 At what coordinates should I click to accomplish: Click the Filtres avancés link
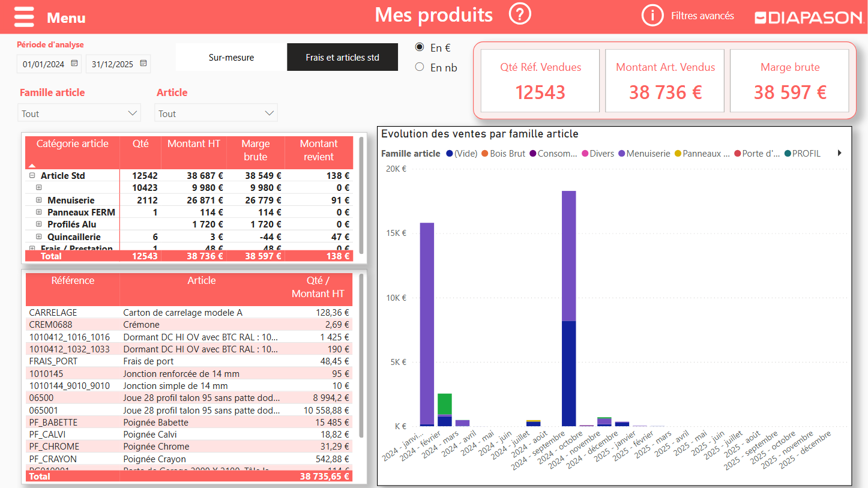[702, 16]
